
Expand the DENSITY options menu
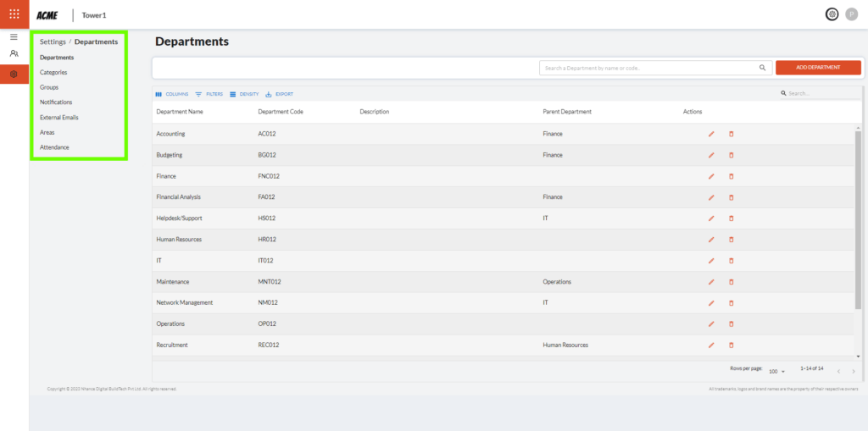[x=244, y=94]
